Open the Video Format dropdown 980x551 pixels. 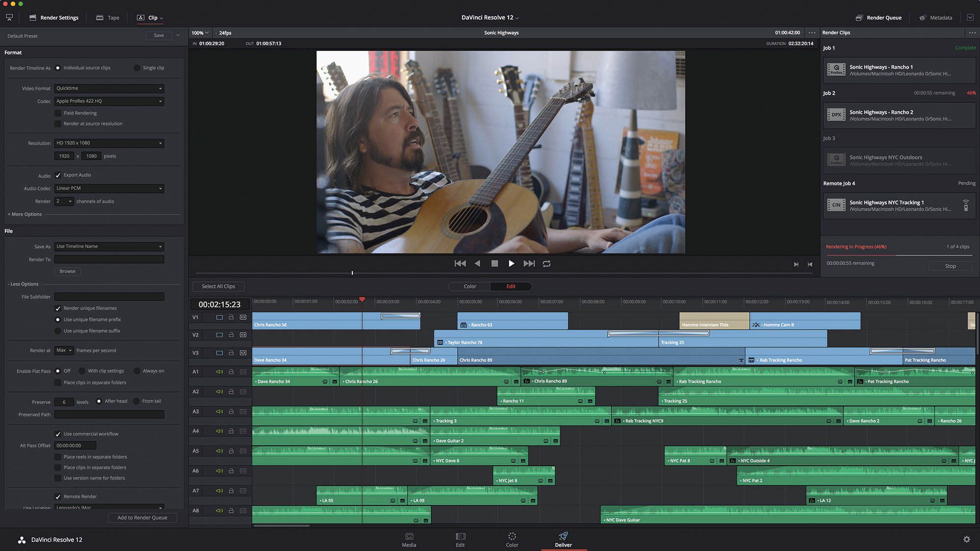(109, 88)
